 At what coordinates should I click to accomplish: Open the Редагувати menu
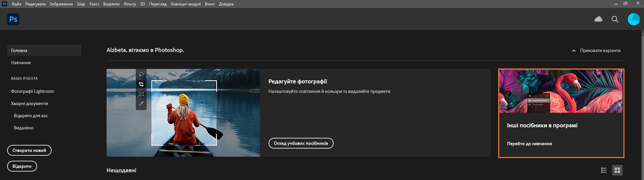[35, 4]
